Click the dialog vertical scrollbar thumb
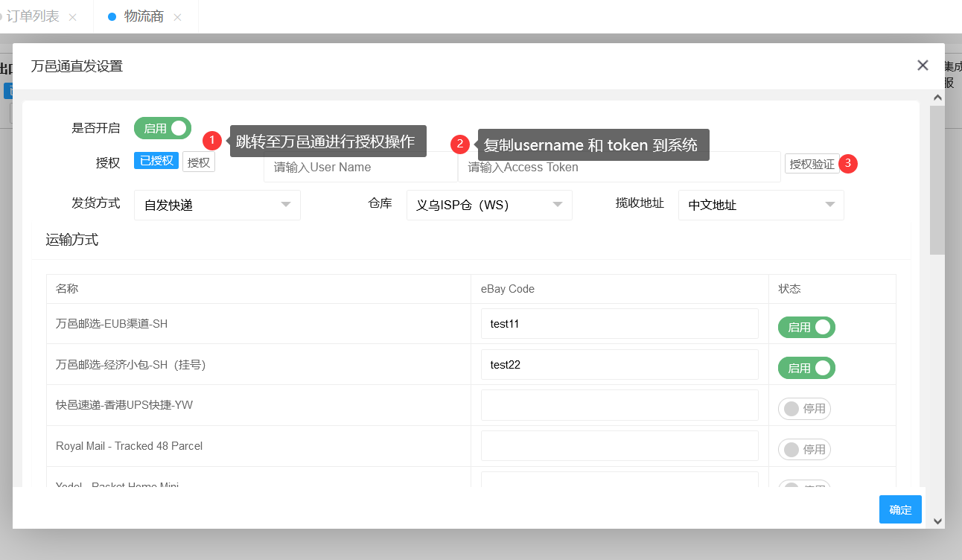962x560 pixels. click(x=937, y=179)
